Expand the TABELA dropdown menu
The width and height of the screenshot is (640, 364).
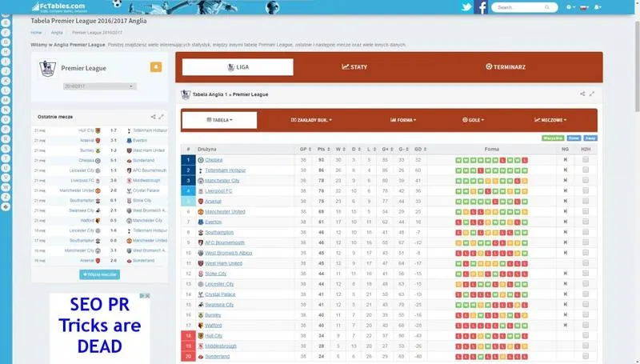(x=219, y=120)
